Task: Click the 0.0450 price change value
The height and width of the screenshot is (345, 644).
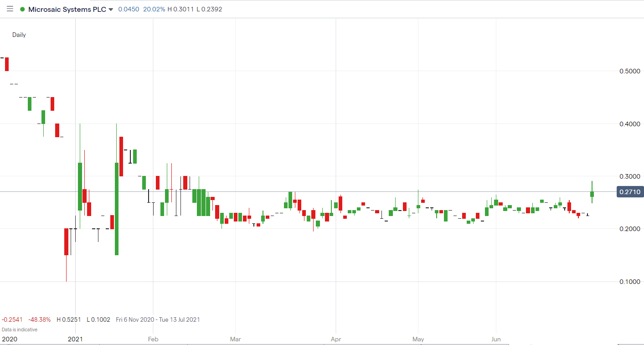Action: coord(129,9)
